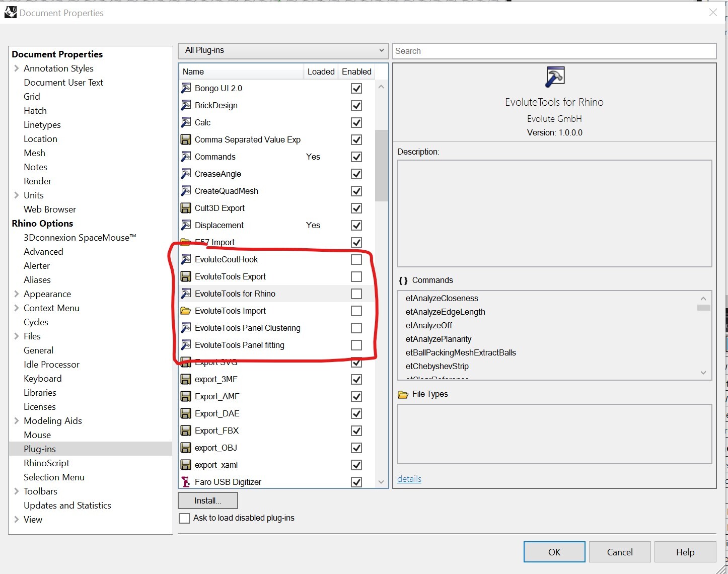Click the Faro USB Digitizer icon
This screenshot has width=728, height=574.
click(x=186, y=482)
